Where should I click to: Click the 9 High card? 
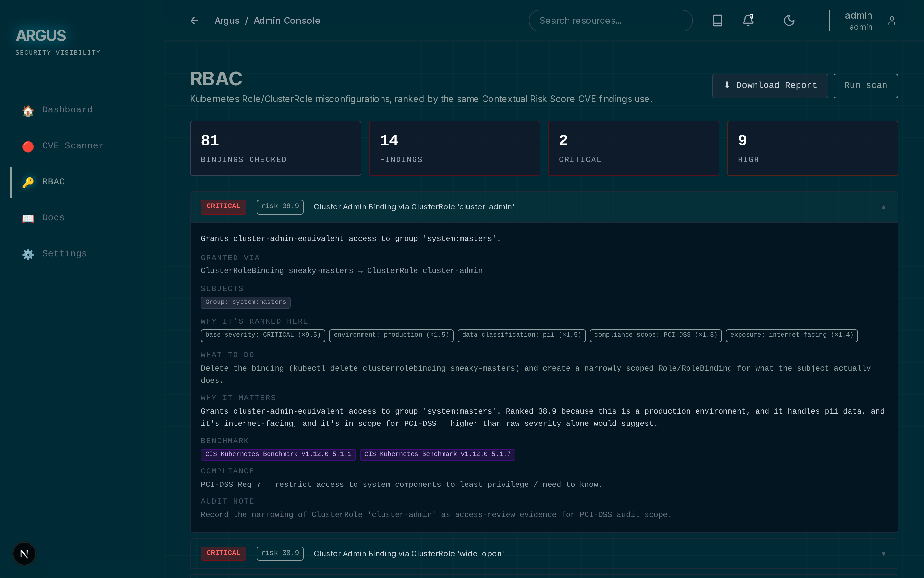point(812,148)
